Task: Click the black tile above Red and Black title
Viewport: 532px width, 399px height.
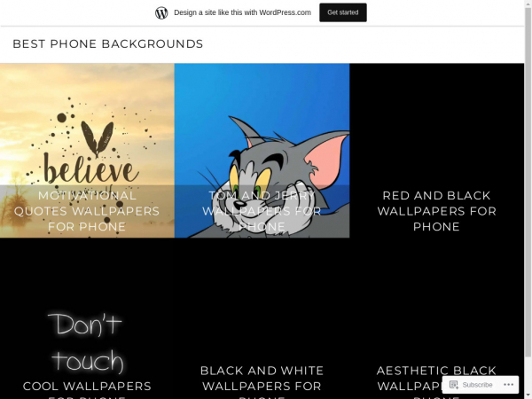Action: pyautogui.click(x=436, y=126)
